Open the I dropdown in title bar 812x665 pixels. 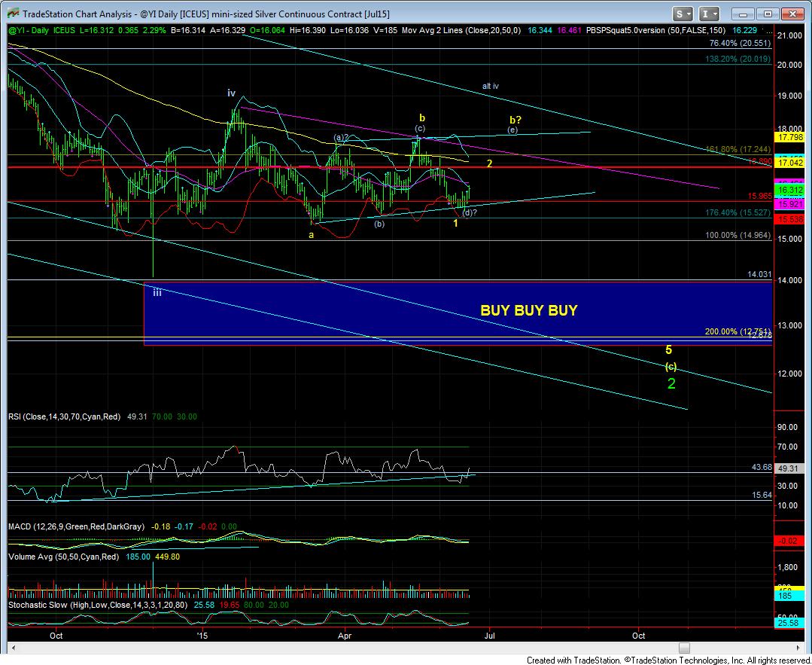(x=708, y=14)
